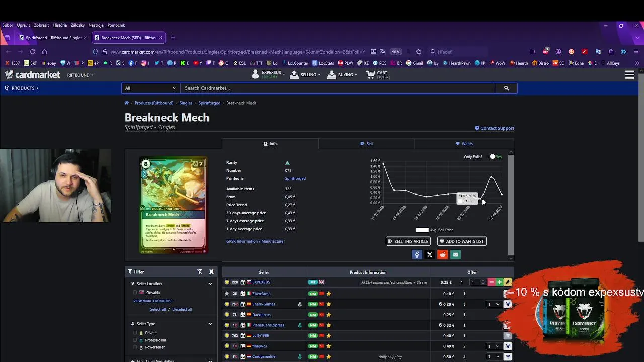Check the Slovakia seller location box
The width and height of the screenshot is (644, 362).
point(135,293)
